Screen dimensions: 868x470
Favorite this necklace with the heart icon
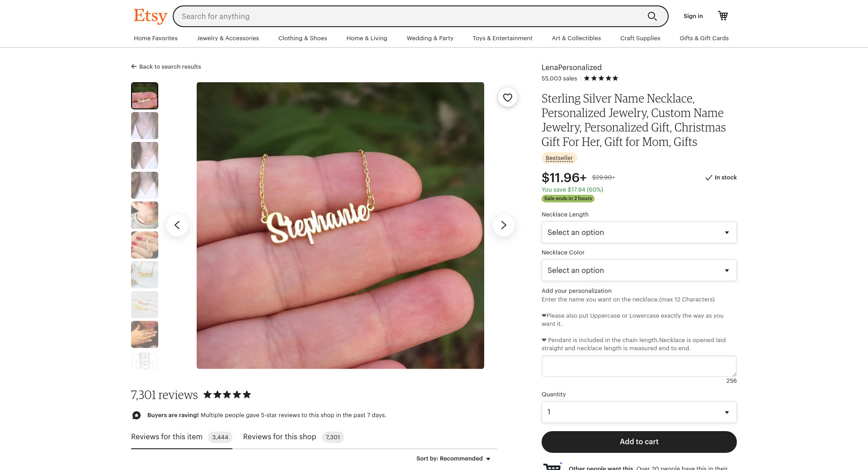coord(508,97)
